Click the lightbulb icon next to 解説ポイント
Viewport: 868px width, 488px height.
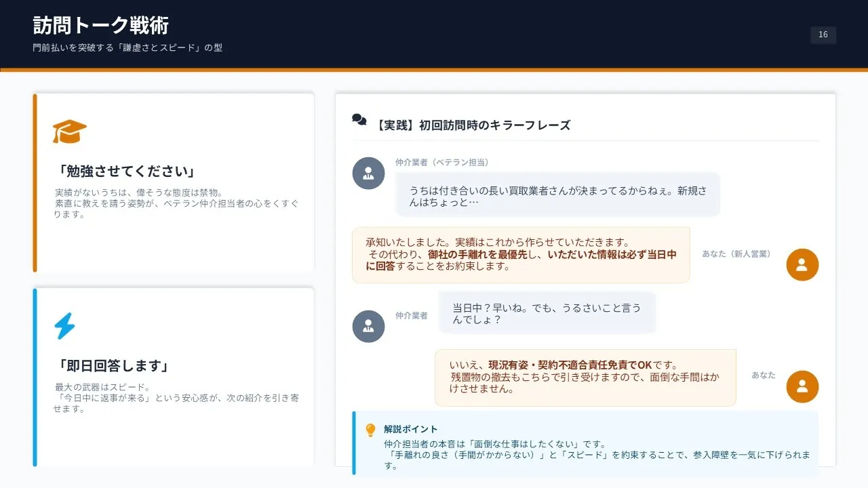[x=370, y=430]
